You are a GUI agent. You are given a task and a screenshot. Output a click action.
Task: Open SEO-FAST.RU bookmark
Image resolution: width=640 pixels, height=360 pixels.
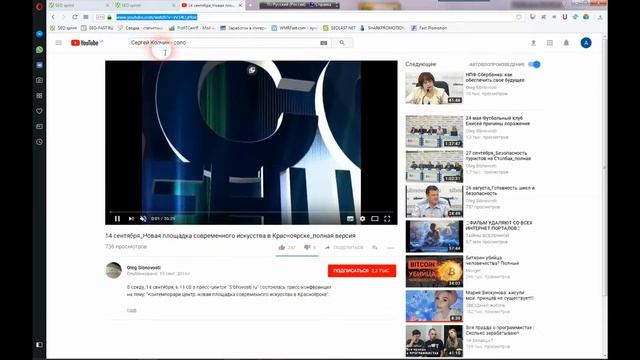point(97,28)
